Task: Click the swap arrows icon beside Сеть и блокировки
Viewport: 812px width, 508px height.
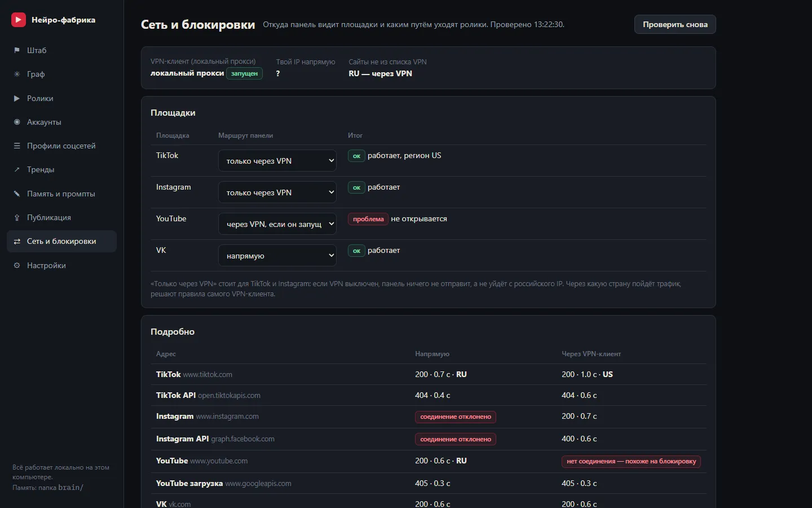Action: click(17, 241)
